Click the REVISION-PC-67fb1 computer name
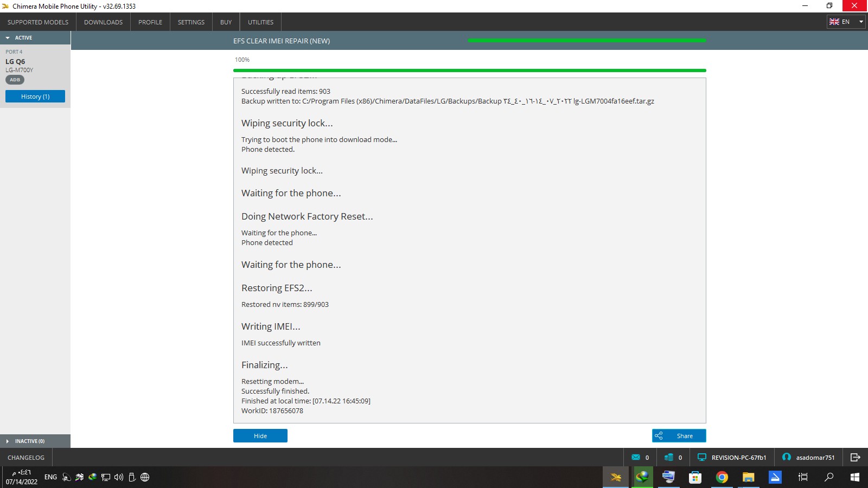The width and height of the screenshot is (868, 488). tap(739, 458)
